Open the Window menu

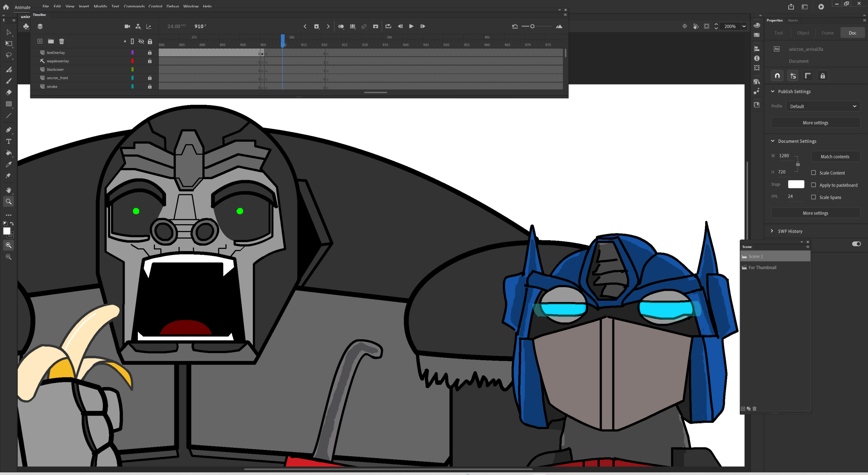coord(191,6)
